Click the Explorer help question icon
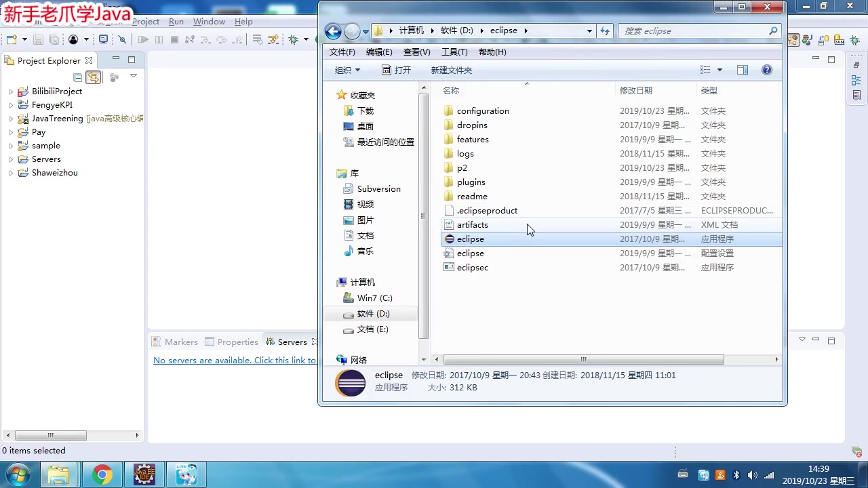This screenshot has width=868, height=488. [767, 70]
